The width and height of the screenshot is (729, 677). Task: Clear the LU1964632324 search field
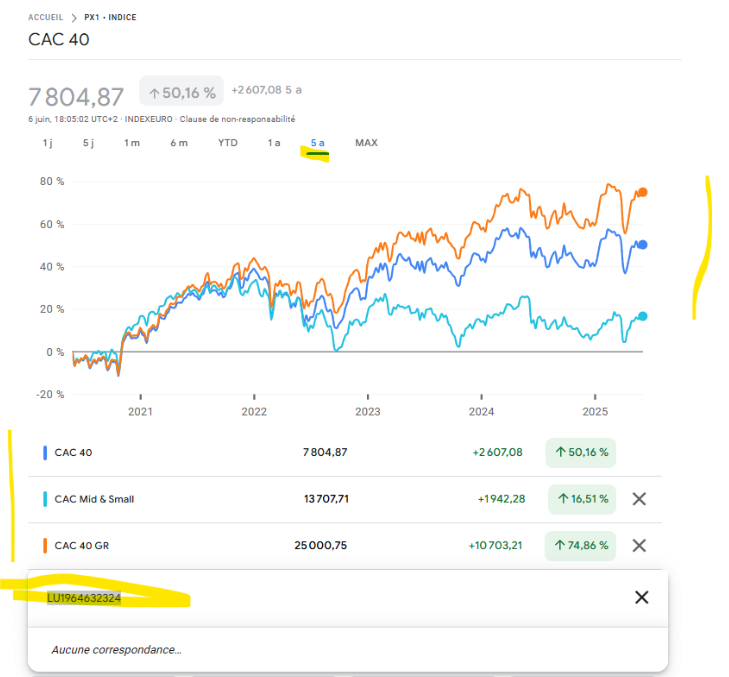[x=642, y=597]
